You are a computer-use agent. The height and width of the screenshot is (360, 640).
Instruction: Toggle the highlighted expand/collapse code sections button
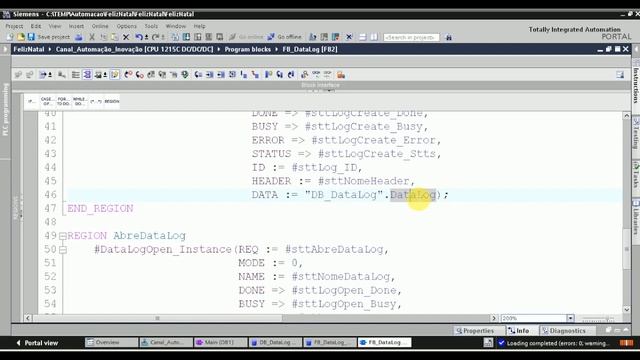[x=87, y=75]
